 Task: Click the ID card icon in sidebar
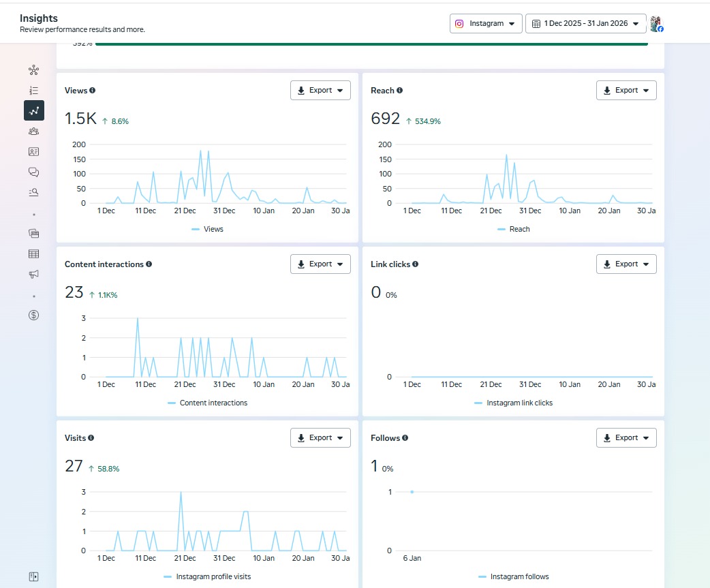point(33,152)
